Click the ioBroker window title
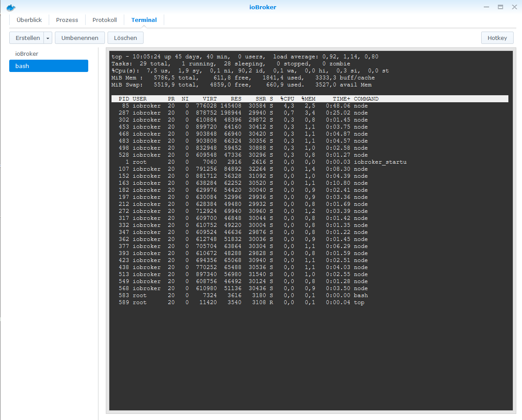 point(263,7)
